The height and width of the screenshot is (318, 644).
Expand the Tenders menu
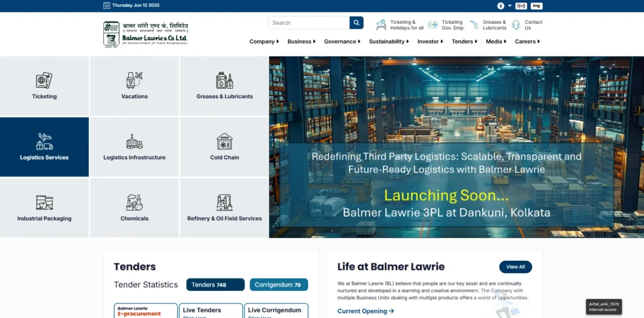[465, 41]
